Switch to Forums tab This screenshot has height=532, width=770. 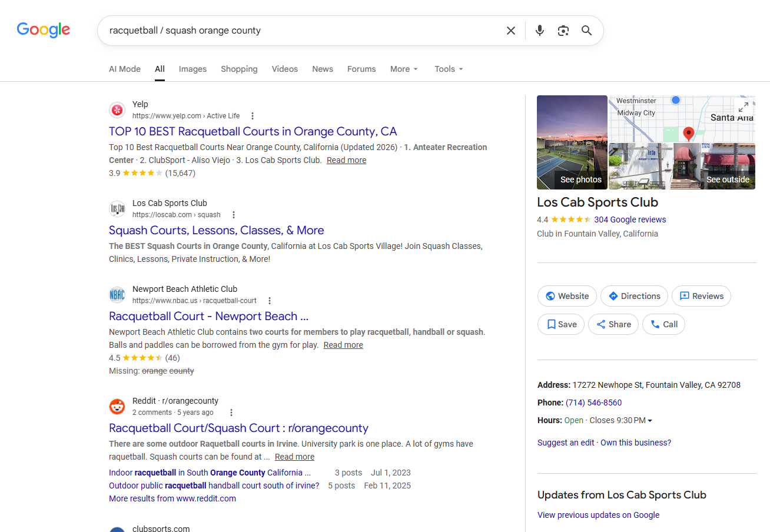361,69
